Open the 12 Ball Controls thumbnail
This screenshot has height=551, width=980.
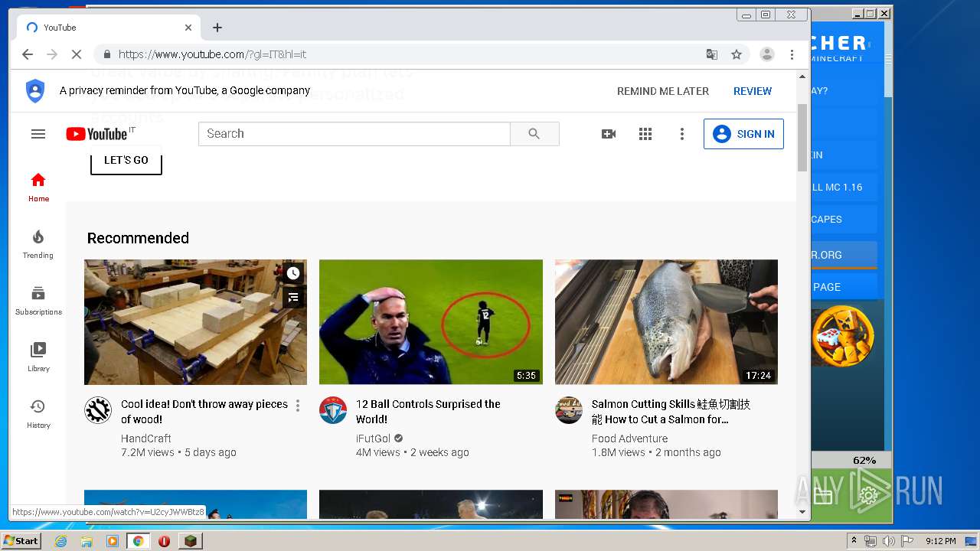[x=431, y=322]
